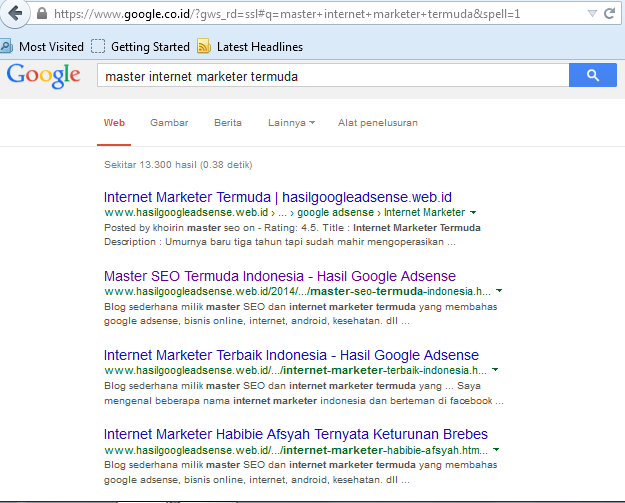This screenshot has width=625, height=503.
Task: Click the Google logo
Action: coord(43,76)
